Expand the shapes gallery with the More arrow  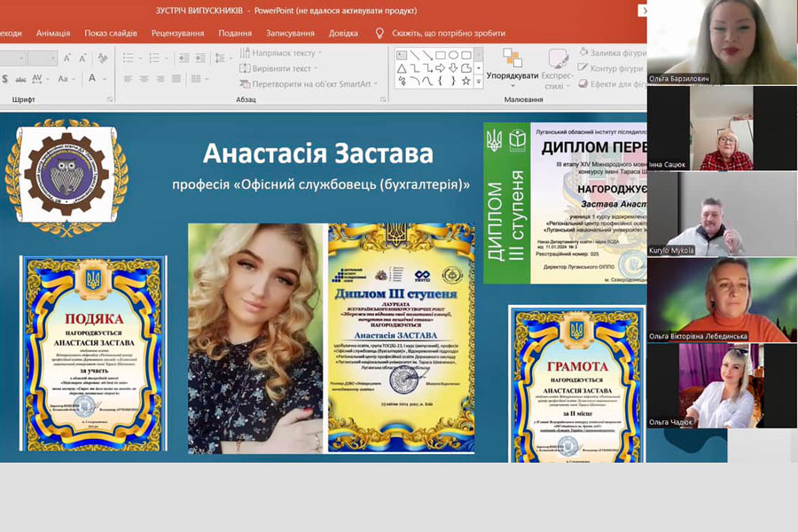pyautogui.click(x=479, y=81)
